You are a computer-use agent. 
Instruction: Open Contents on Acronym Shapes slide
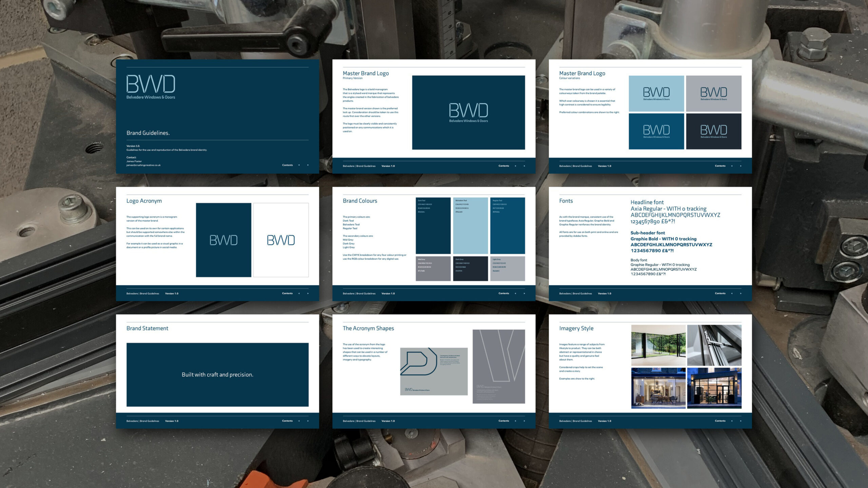click(x=504, y=421)
